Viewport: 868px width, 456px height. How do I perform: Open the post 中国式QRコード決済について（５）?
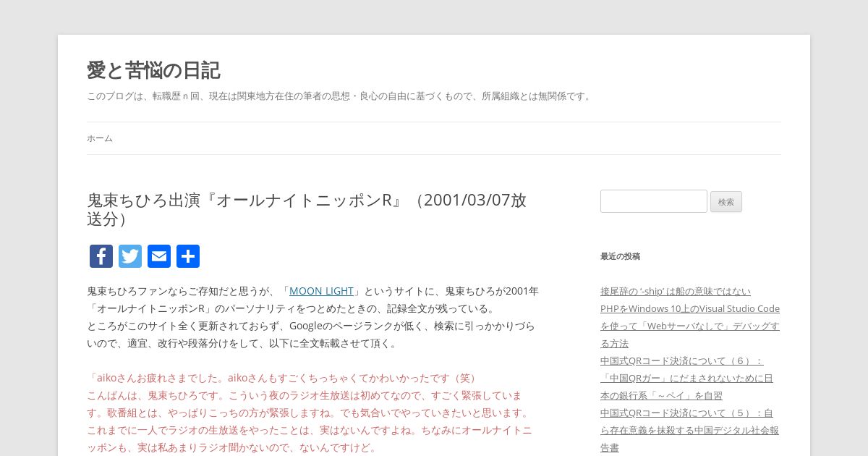click(x=689, y=430)
